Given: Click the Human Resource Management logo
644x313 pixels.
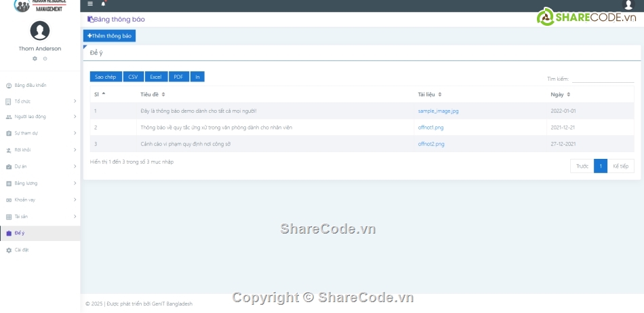Looking at the screenshot, I should click(40, 5).
